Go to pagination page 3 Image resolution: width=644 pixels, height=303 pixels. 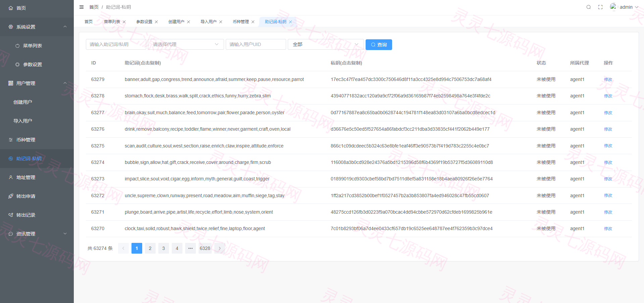click(x=164, y=248)
